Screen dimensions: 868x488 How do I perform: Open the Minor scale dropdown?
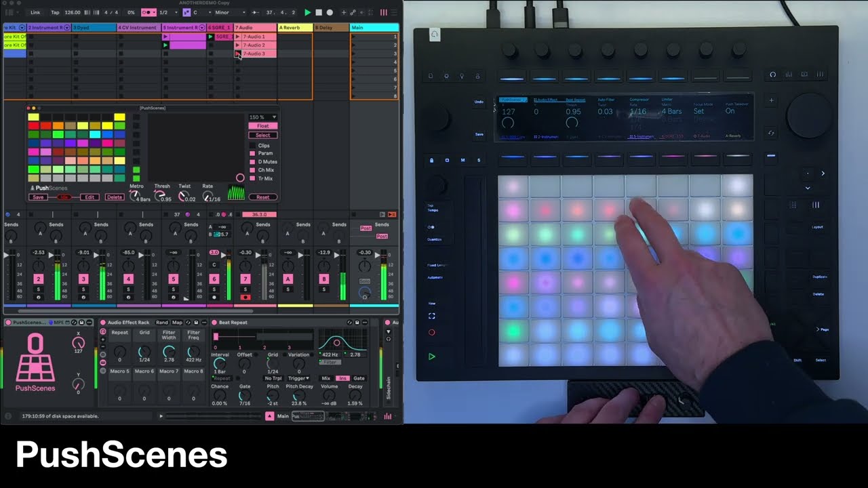[x=229, y=12]
